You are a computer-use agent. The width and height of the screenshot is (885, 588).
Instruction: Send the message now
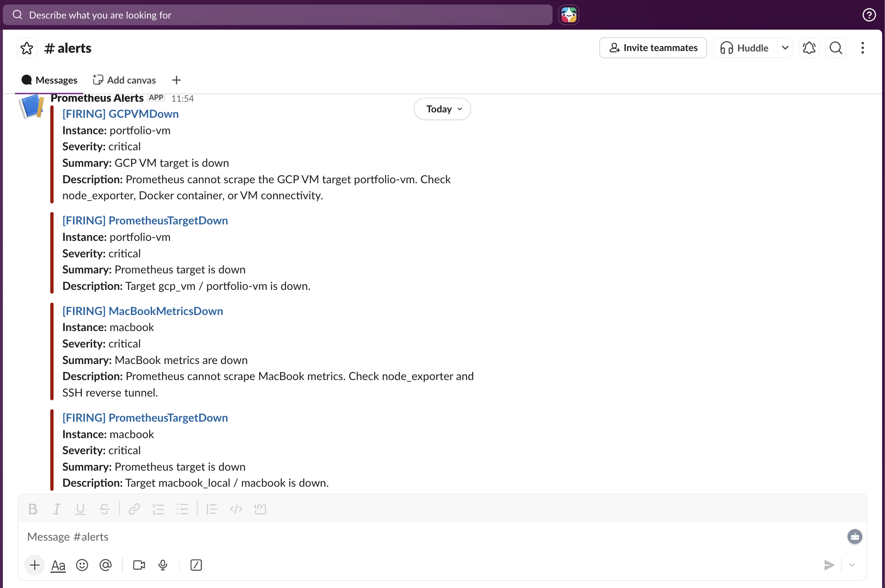(x=829, y=565)
